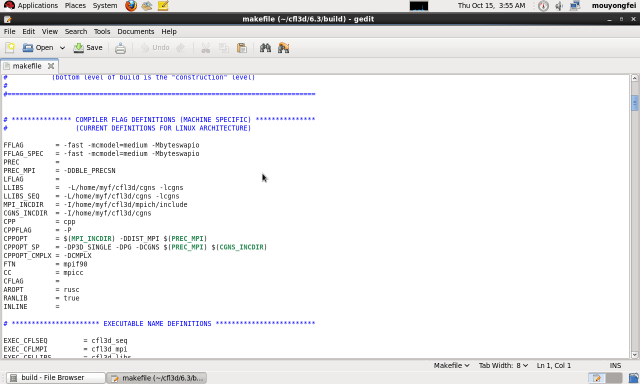Click the Undo button

coord(155,48)
